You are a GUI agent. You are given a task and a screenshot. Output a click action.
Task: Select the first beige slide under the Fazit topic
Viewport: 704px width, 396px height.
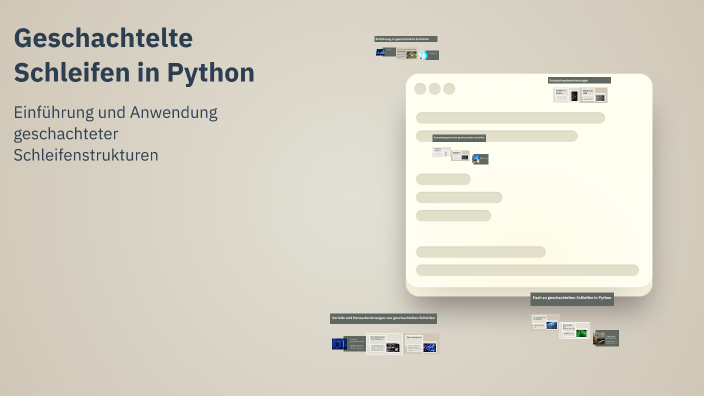click(546, 322)
